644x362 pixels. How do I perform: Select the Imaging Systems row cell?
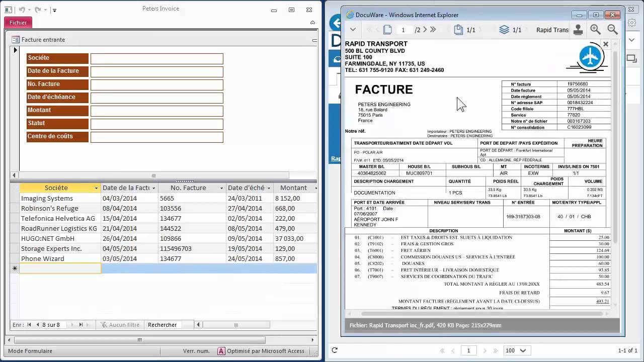tap(60, 198)
